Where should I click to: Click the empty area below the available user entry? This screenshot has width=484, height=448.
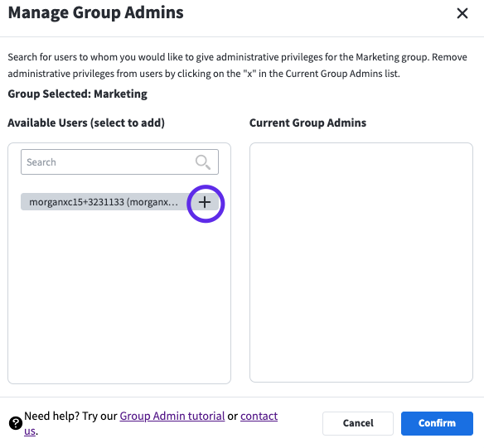click(119, 296)
